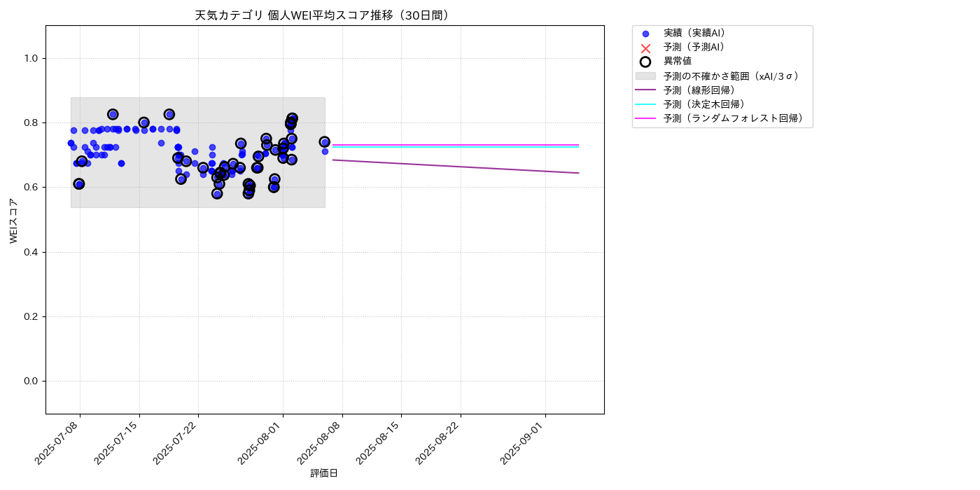980x490 pixels.
Task: Click the legend label 異常値
Action: pyautogui.click(x=678, y=62)
